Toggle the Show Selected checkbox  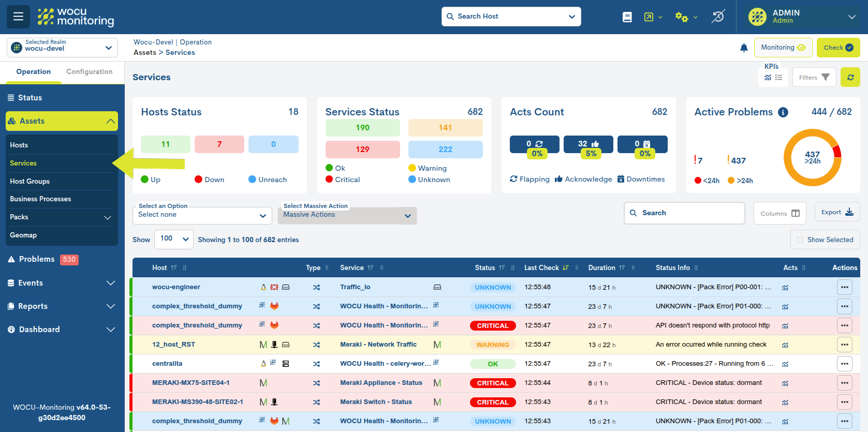[x=800, y=240]
